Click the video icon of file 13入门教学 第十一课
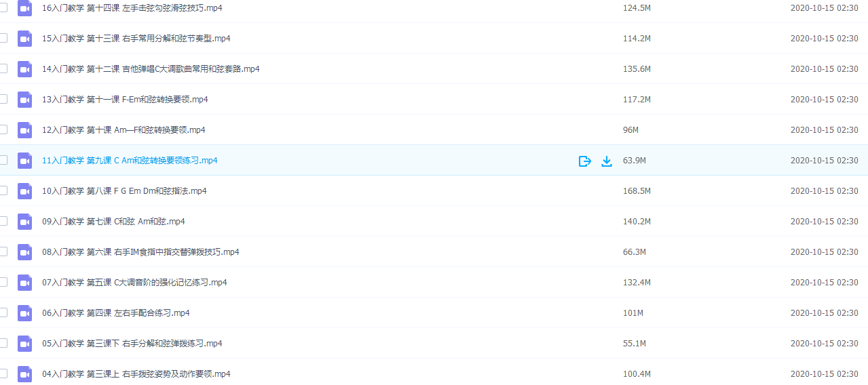 [25, 100]
